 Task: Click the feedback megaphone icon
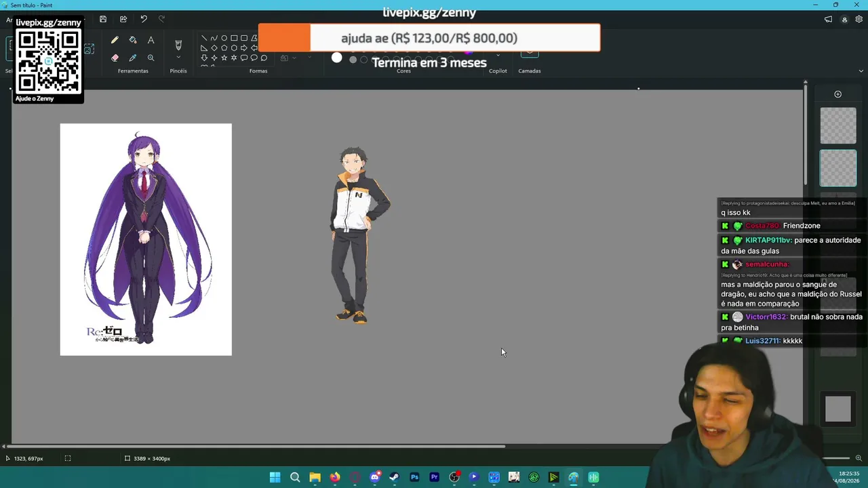pyautogui.click(x=828, y=20)
